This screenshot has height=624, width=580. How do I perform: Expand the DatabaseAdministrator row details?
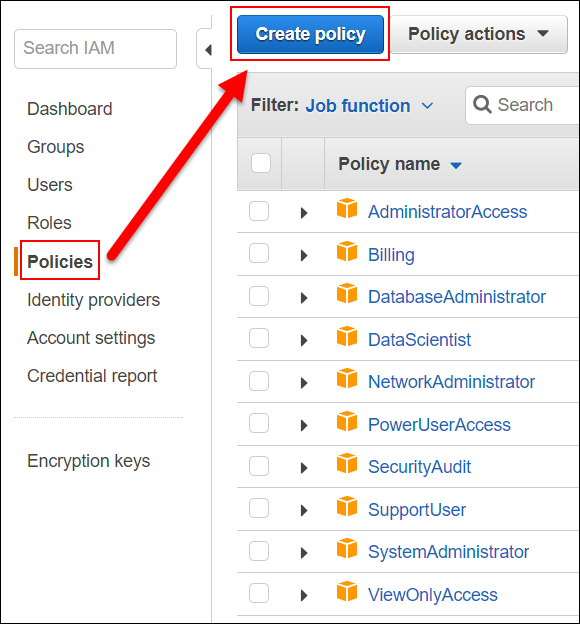(304, 298)
